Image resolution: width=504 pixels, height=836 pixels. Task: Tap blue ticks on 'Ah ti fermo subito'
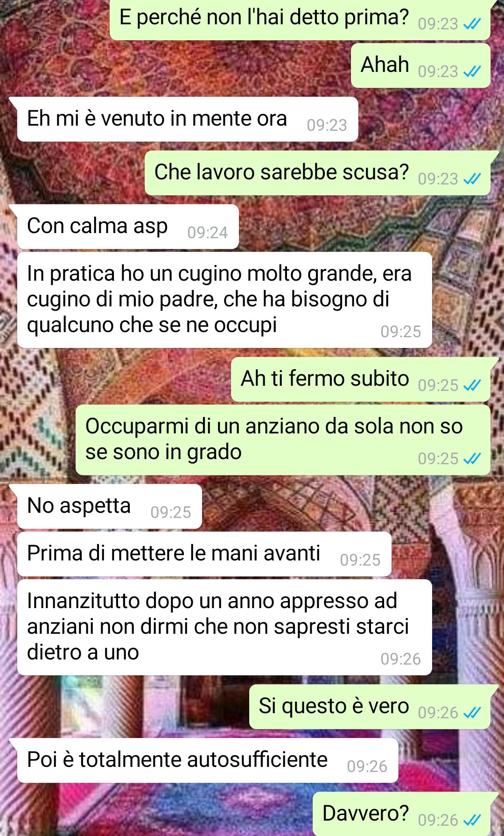(x=472, y=385)
